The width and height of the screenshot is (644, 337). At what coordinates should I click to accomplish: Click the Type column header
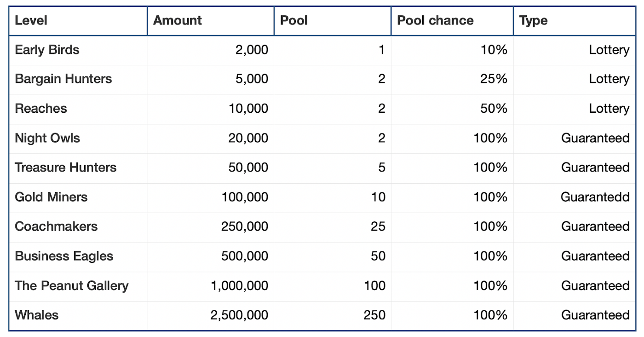(575, 21)
